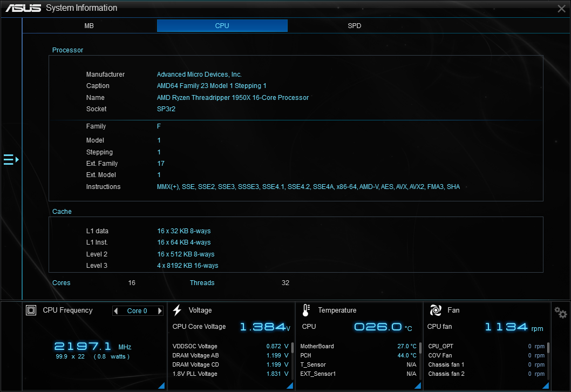571x392 pixels.
Task: Click the AMD64 Family 23 Model 1 caption value
Action: click(212, 86)
